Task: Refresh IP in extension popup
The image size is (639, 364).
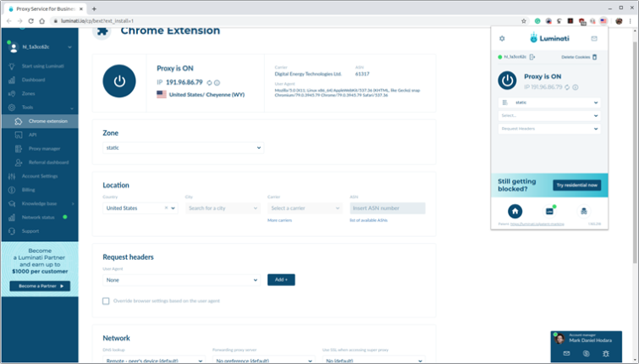Action: 567,87
